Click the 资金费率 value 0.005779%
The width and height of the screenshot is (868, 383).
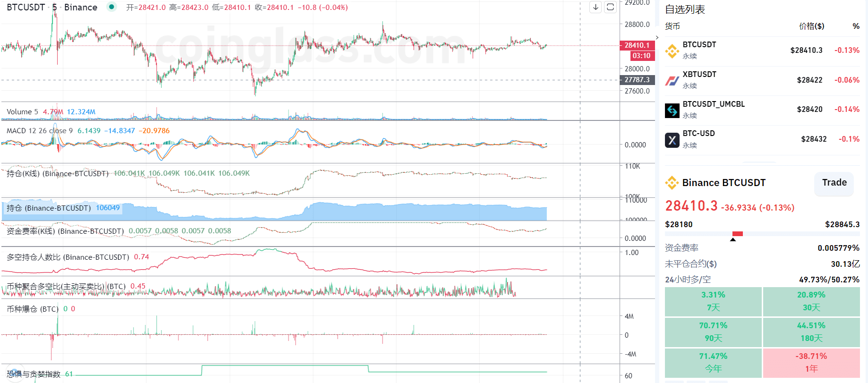838,248
